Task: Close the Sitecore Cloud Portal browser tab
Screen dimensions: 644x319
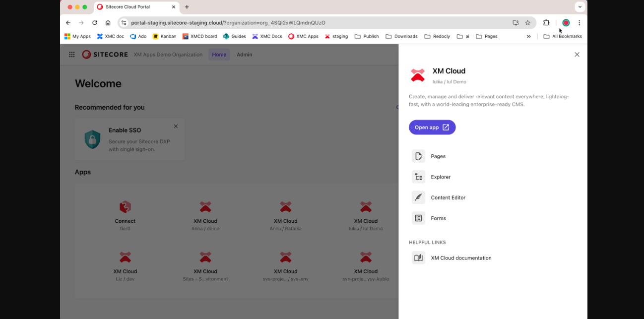Action: click(173, 7)
